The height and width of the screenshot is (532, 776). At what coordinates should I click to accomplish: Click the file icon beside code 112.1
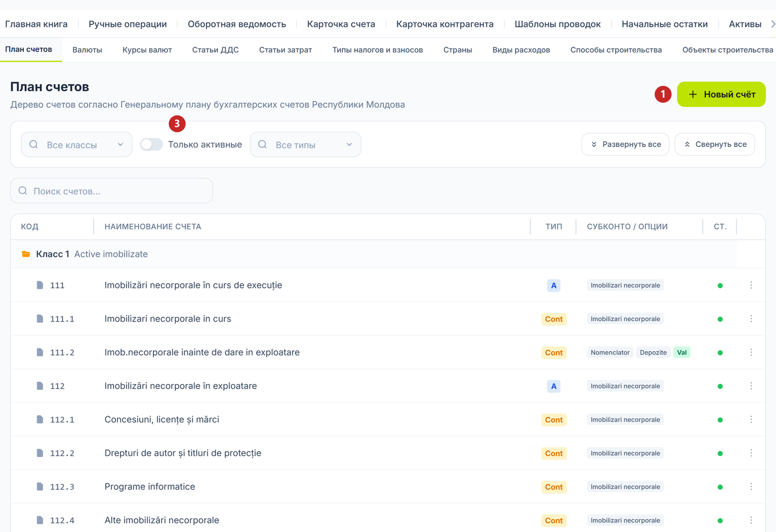pos(40,420)
